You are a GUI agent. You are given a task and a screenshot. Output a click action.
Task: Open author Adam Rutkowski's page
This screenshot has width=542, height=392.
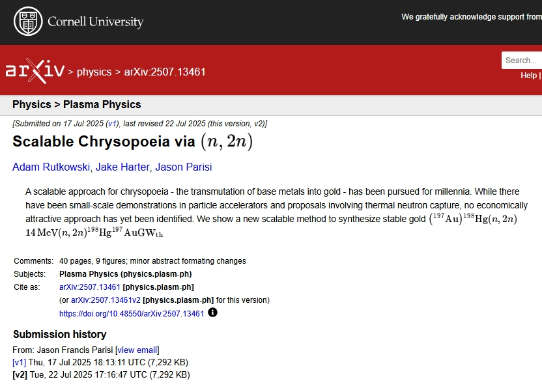(51, 167)
